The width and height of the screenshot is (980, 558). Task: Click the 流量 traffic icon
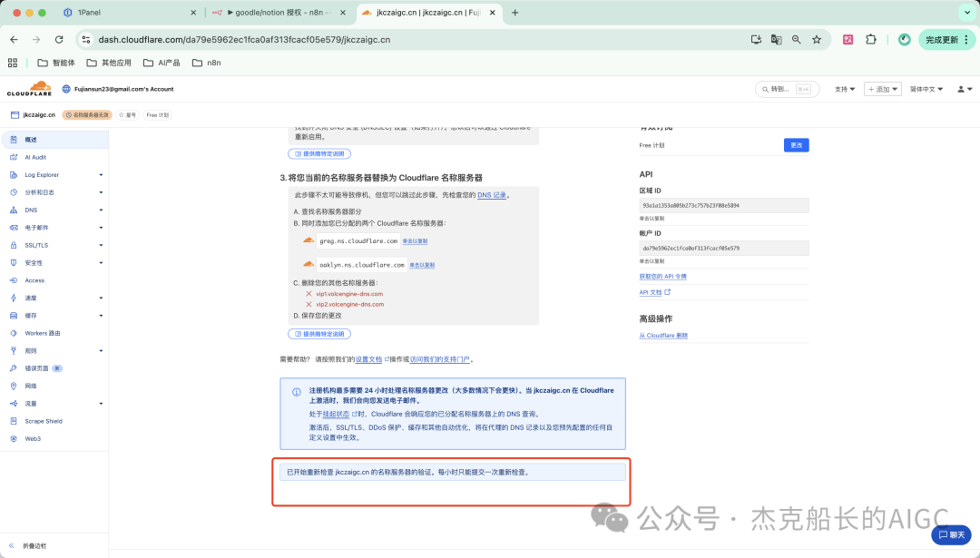pos(13,404)
